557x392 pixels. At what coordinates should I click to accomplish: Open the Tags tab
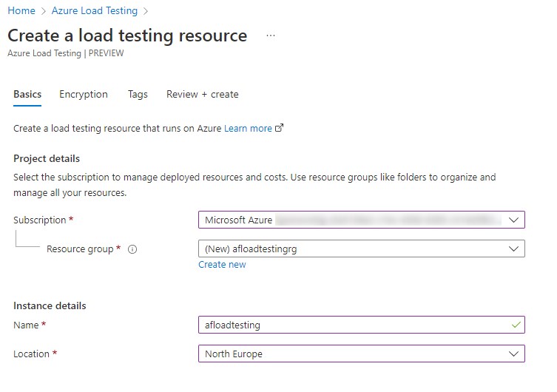pos(138,95)
